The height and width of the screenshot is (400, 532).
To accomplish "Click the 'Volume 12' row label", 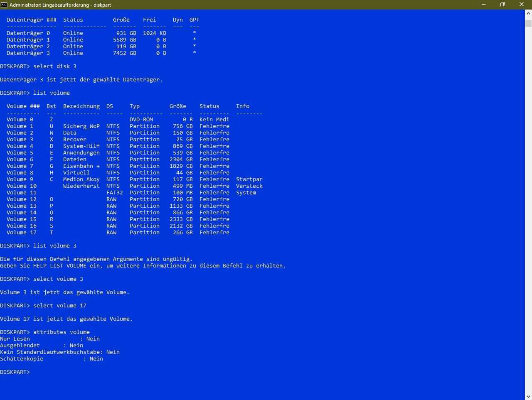I will pos(22,199).
